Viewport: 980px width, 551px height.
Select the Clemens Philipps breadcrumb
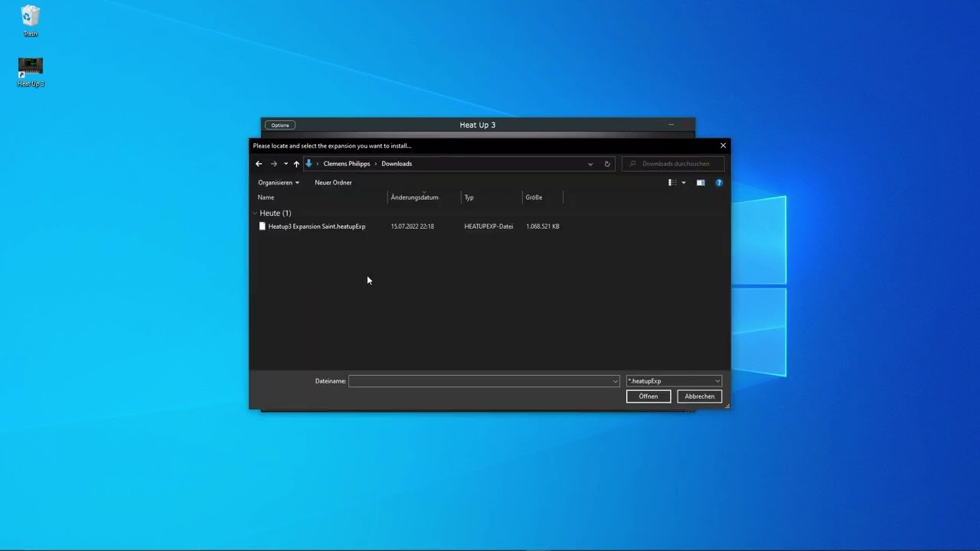[x=346, y=164]
